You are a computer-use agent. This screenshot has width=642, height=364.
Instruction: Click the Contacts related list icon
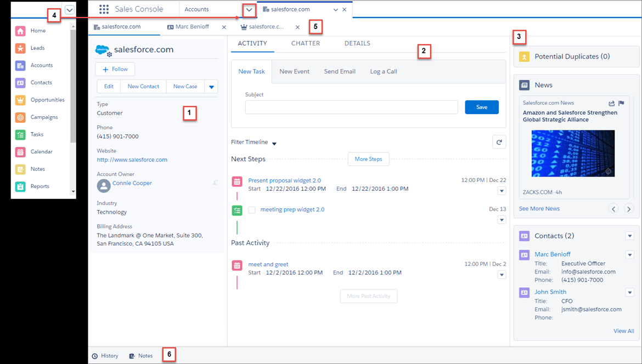524,236
